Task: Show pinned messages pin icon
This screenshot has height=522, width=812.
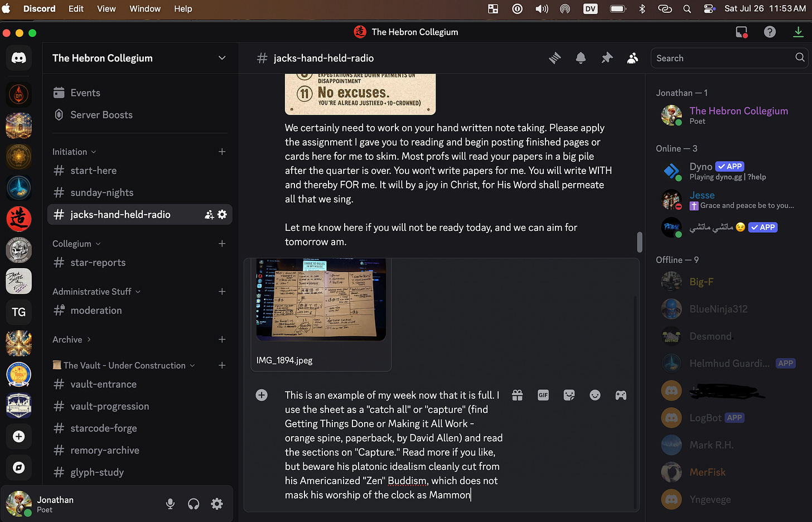Action: tap(607, 58)
